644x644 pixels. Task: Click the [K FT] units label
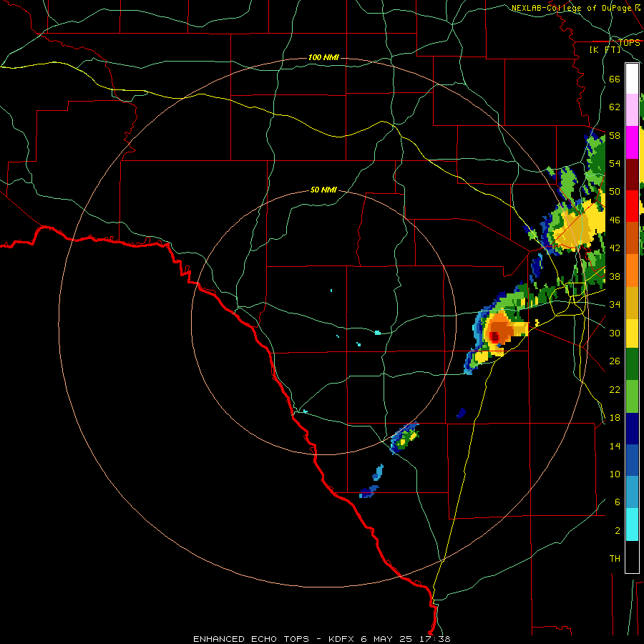(605, 49)
